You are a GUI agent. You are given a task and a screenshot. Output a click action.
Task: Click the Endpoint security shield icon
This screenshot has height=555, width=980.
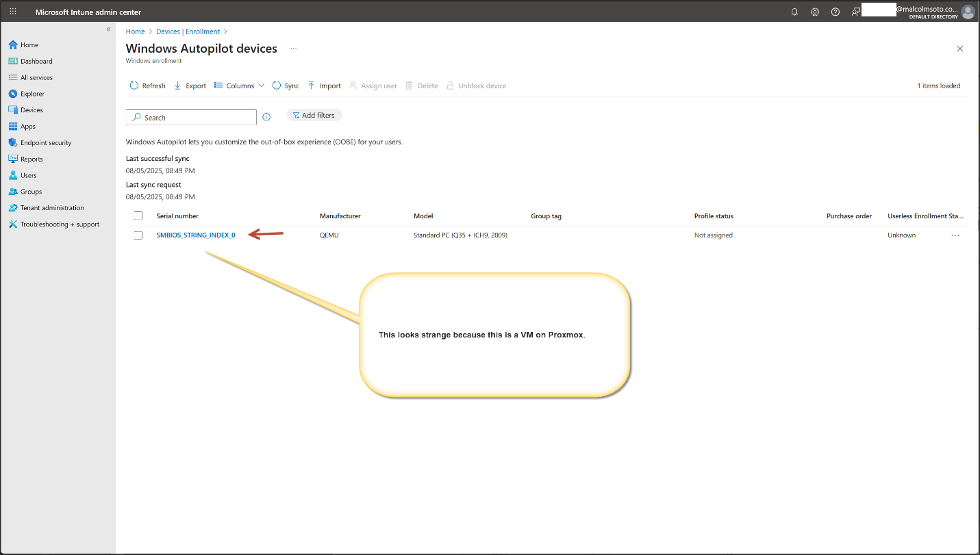pyautogui.click(x=13, y=143)
